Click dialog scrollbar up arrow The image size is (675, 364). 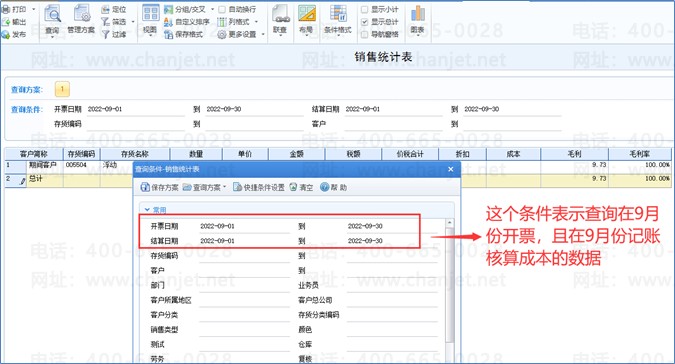click(x=449, y=222)
